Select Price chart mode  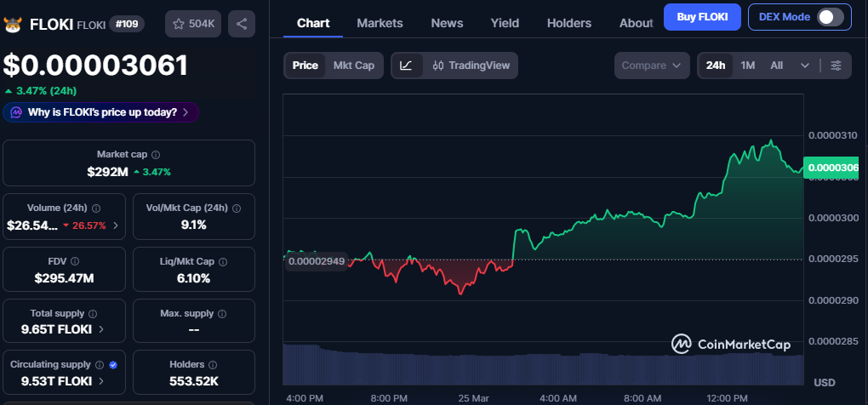[x=305, y=66]
